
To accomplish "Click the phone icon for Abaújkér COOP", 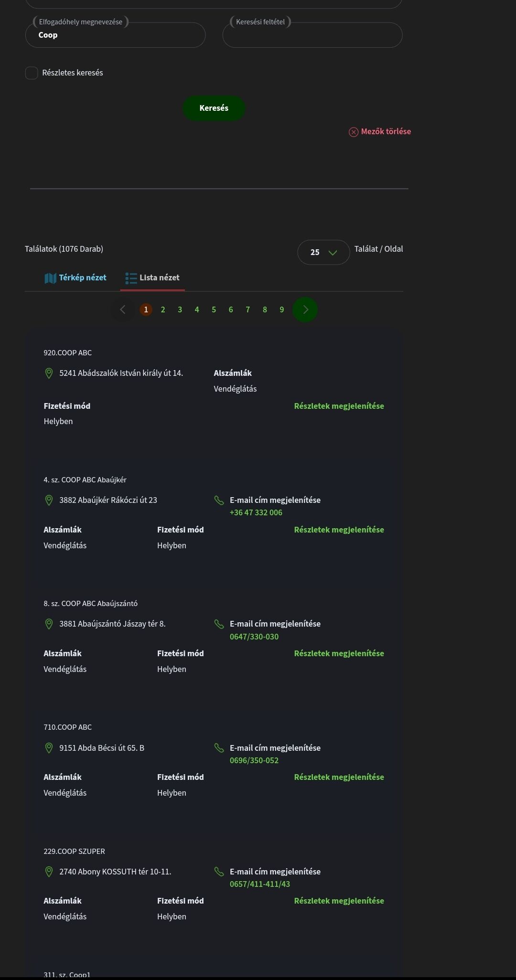I will coord(219,501).
